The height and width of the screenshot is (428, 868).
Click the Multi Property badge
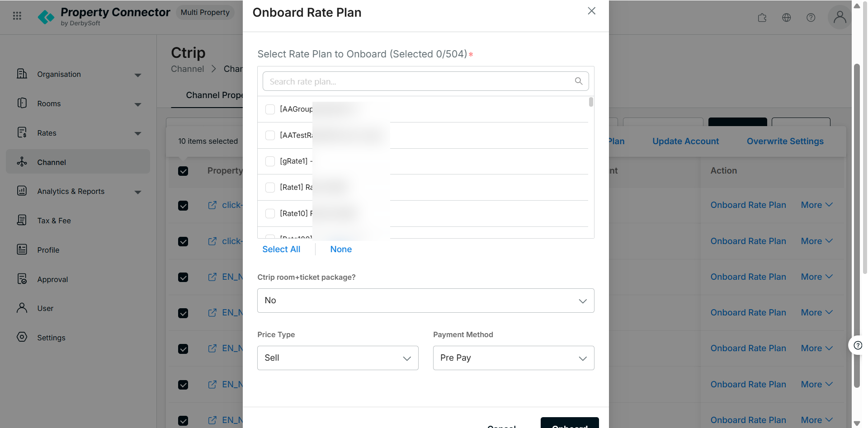205,12
